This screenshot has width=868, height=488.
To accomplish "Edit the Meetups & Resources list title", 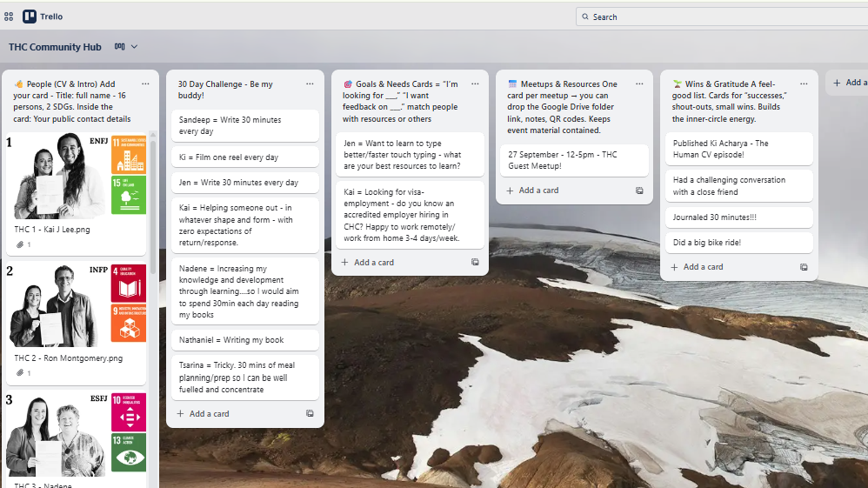I will click(563, 108).
